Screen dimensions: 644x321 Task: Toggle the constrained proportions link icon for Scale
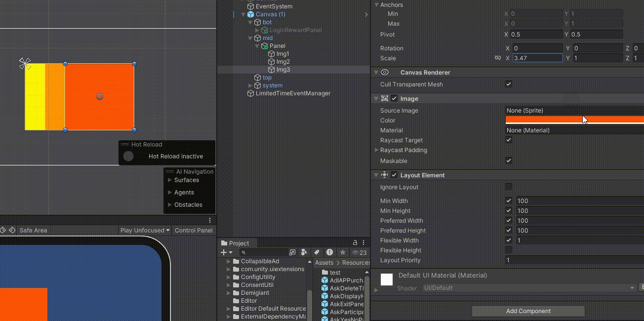pyautogui.click(x=498, y=58)
